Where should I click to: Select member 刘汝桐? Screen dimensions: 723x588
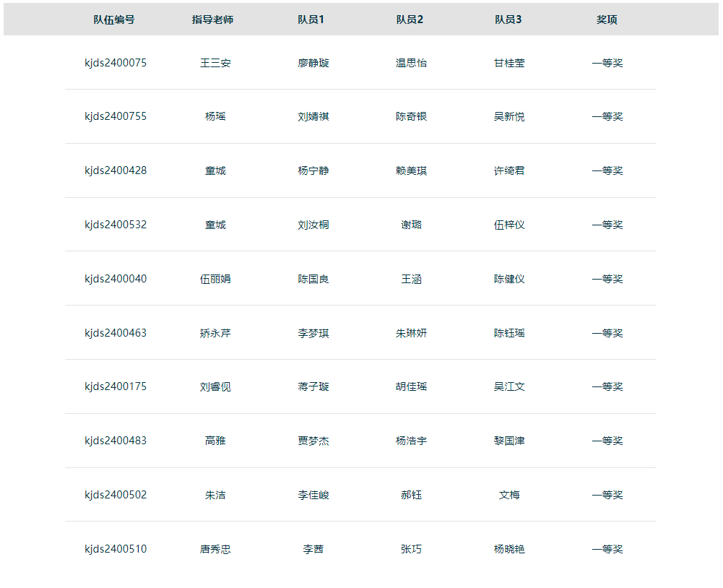click(311, 225)
